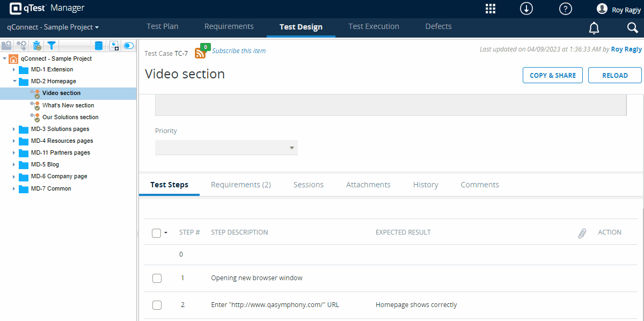Check the box for step 1
Viewport: 644px width, 321px height.
157,278
